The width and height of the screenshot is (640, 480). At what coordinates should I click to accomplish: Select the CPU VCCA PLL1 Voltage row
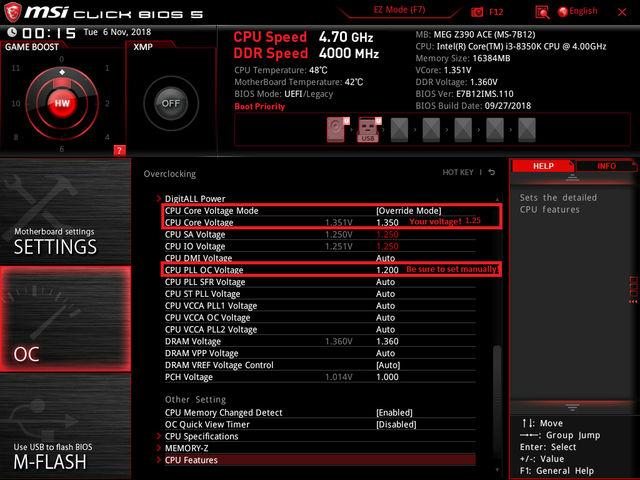tap(320, 305)
